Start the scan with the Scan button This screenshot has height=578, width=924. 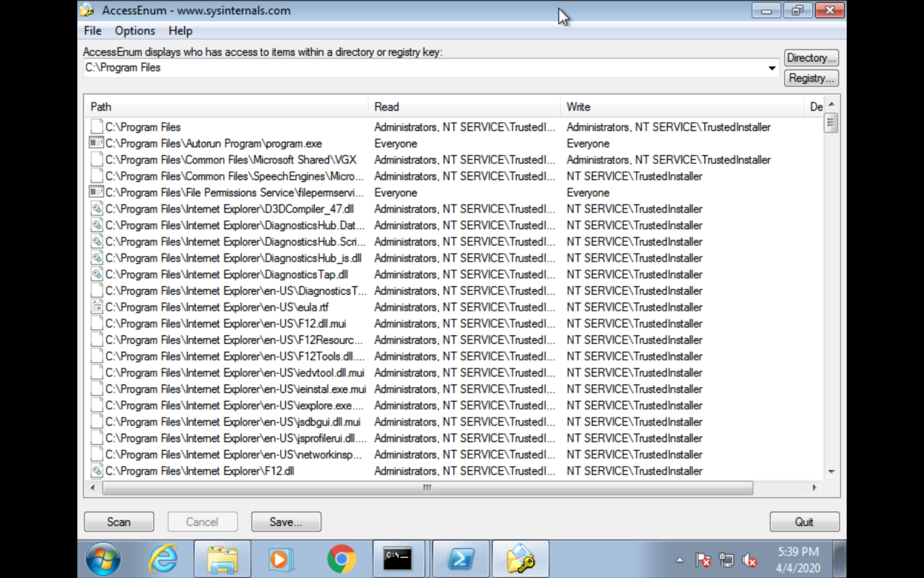point(119,521)
